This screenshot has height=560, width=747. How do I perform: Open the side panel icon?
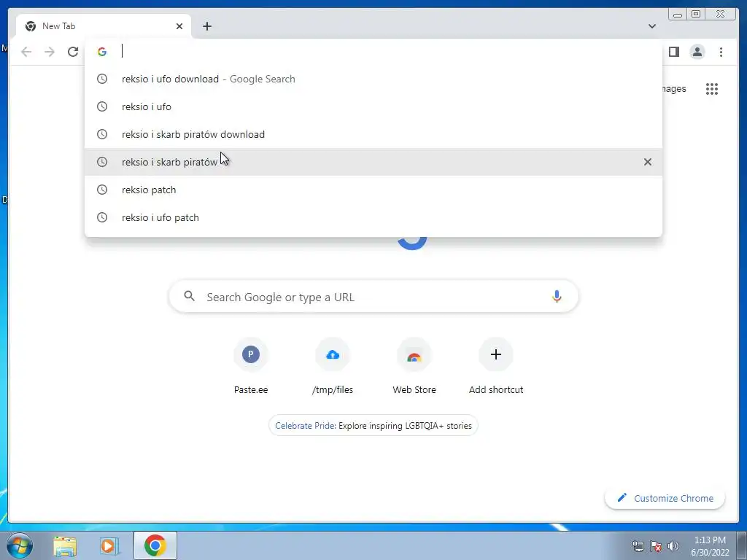[x=673, y=52]
